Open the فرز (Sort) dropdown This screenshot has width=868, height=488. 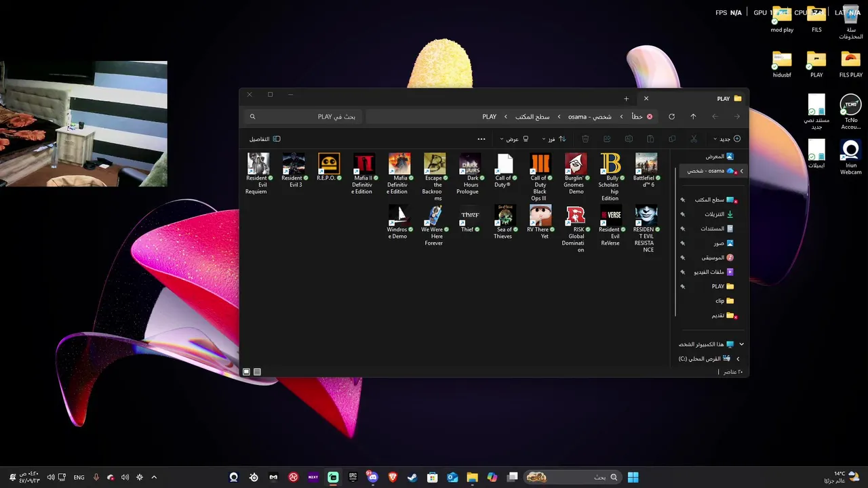(553, 139)
